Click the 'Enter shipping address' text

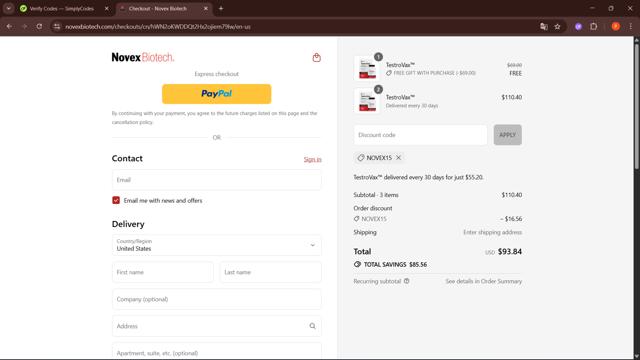point(492,232)
